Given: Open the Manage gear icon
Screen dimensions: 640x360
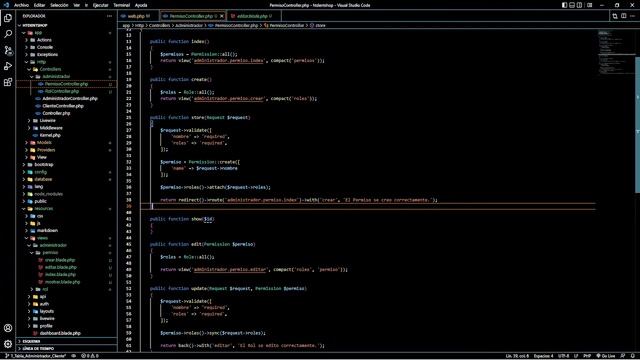Looking at the screenshot, I should coord(8,344).
